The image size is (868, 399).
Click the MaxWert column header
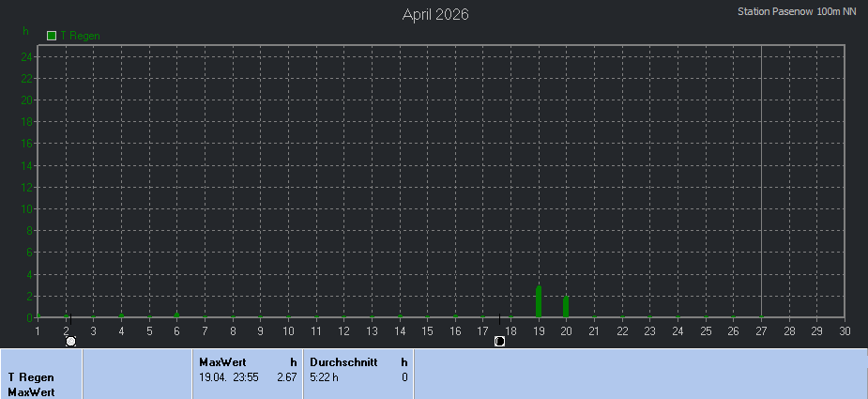[x=222, y=361]
